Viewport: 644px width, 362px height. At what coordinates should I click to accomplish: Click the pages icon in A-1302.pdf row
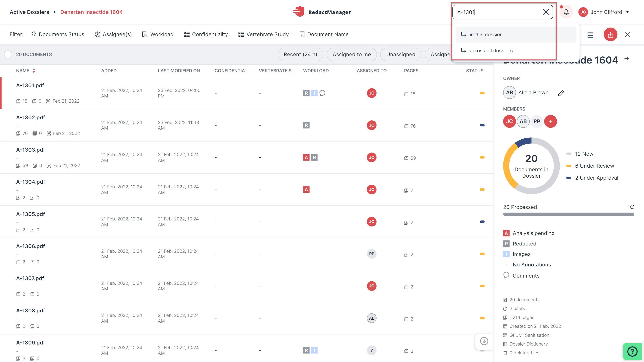click(406, 126)
